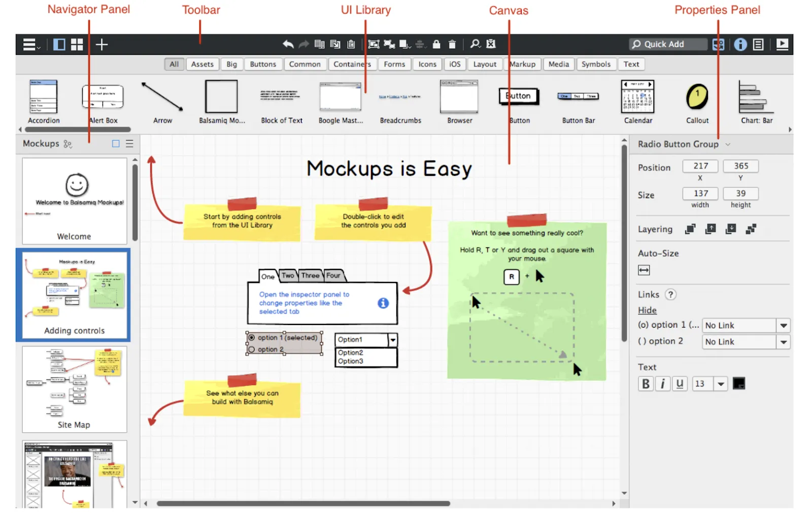Click the Redo arrow in the toolbar
The image size is (812, 514).
point(303,44)
